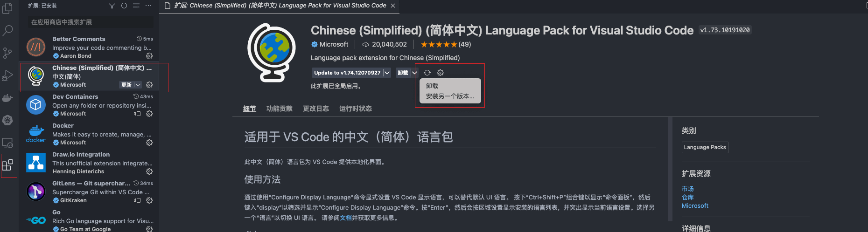Image resolution: width=868 pixels, height=232 pixels.
Task: Select the Docker extension entry
Action: (89, 134)
